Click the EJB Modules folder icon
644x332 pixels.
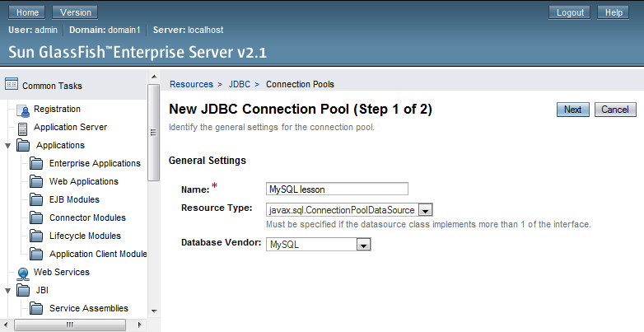pyautogui.click(x=36, y=199)
